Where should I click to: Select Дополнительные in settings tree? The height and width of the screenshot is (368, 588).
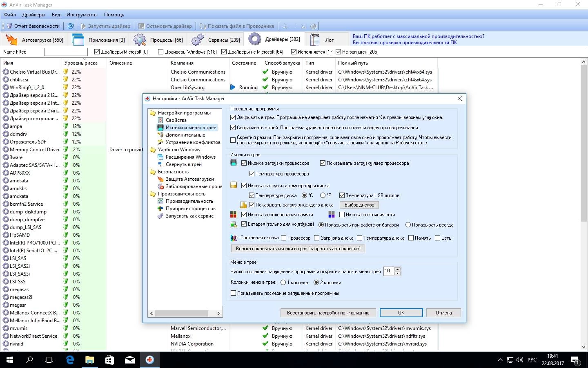pyautogui.click(x=185, y=135)
